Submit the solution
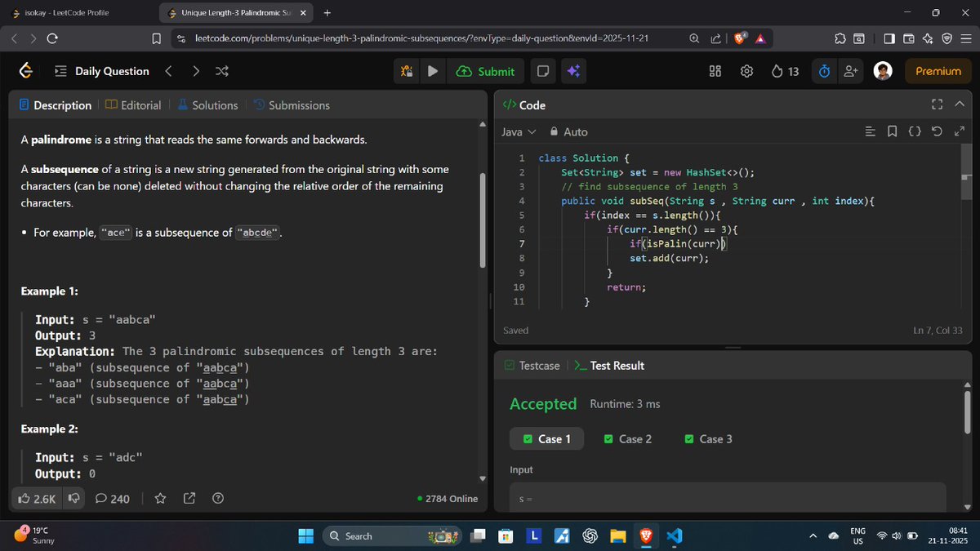The width and height of the screenshot is (980, 551). click(x=485, y=71)
